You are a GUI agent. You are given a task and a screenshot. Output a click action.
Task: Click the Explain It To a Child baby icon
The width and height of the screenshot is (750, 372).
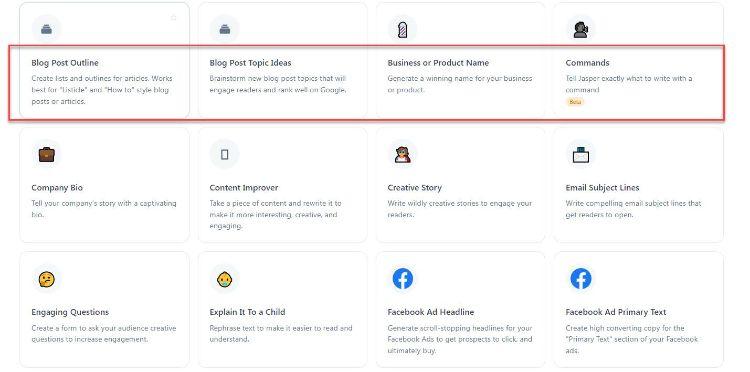point(224,279)
